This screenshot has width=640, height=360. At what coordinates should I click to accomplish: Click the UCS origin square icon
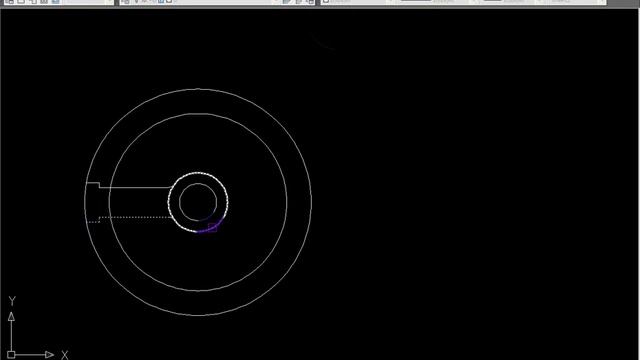point(11,355)
